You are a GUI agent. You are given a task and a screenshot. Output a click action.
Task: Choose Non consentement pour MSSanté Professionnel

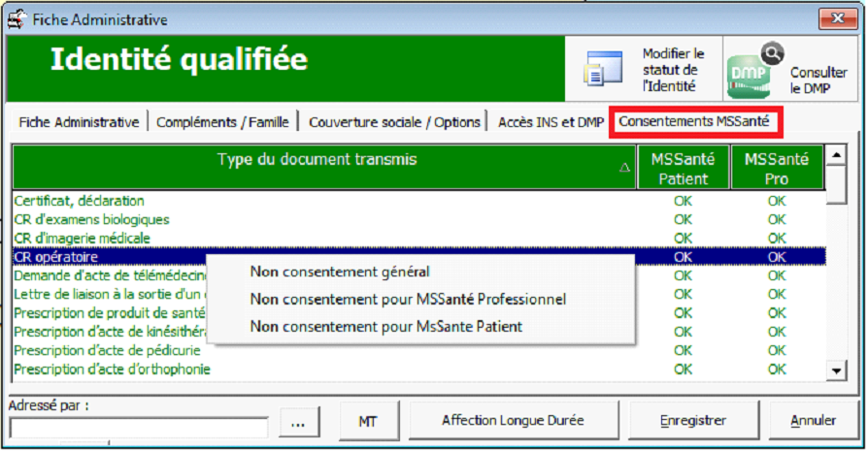[408, 299]
